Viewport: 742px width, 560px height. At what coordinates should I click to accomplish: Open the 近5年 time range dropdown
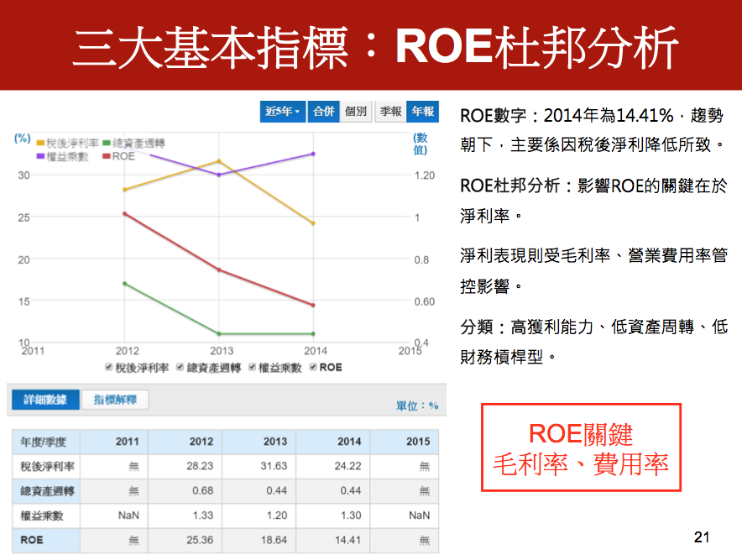coord(283,111)
